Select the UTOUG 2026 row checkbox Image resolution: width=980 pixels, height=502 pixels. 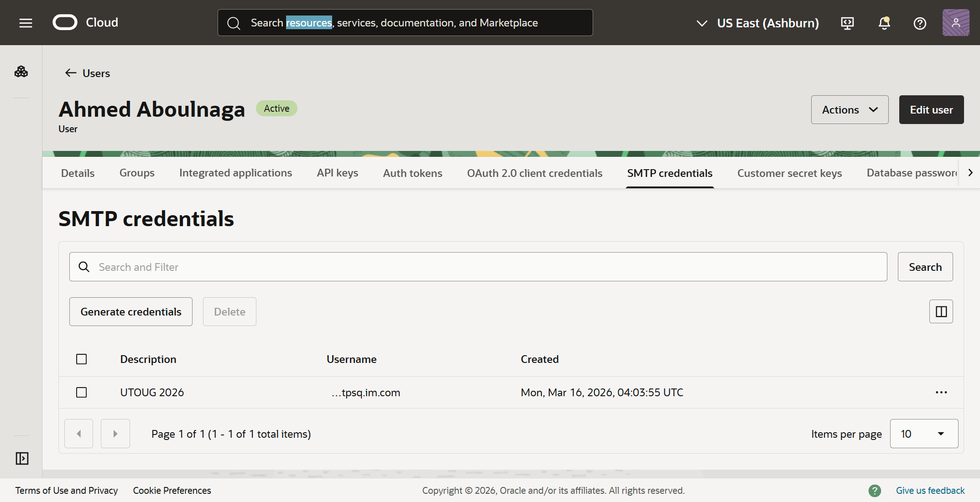click(82, 393)
